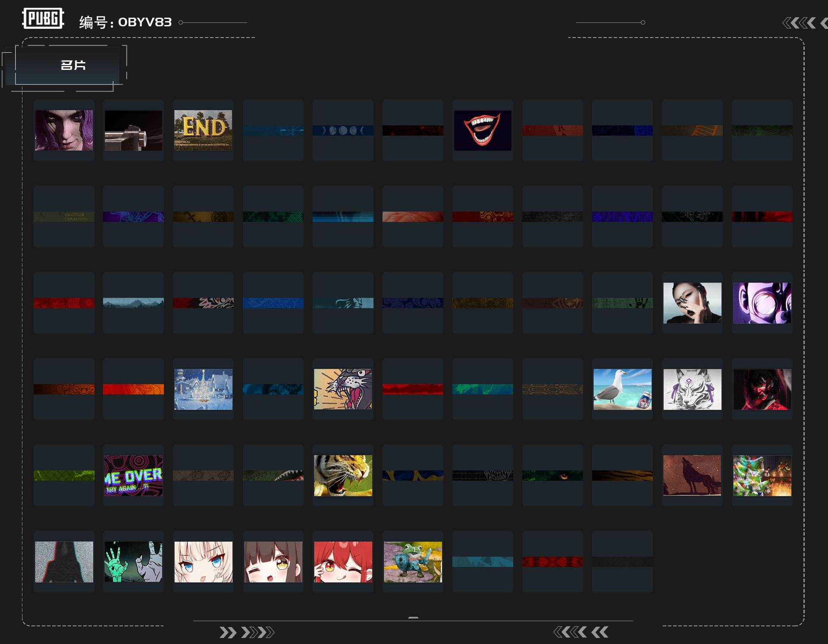This screenshot has width=828, height=644.
Task: Select the roaring panther tattoo nameplate
Action: [343, 389]
